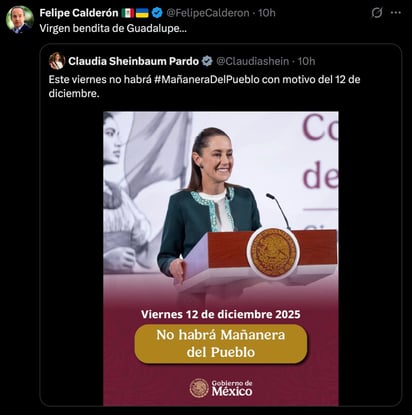Image resolution: width=412 pixels, height=415 pixels.
Task: Open the Felipe Calderón display name link
Action: tap(79, 13)
